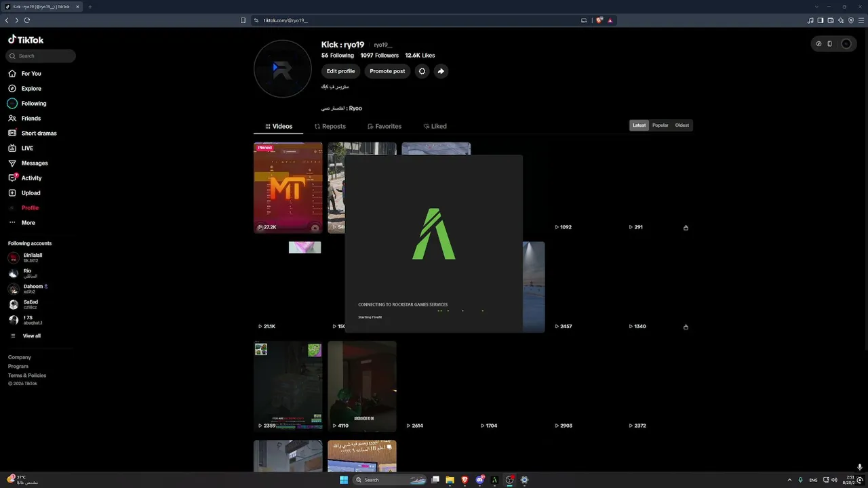Click the Promote post button
868x488 pixels.
(x=387, y=71)
